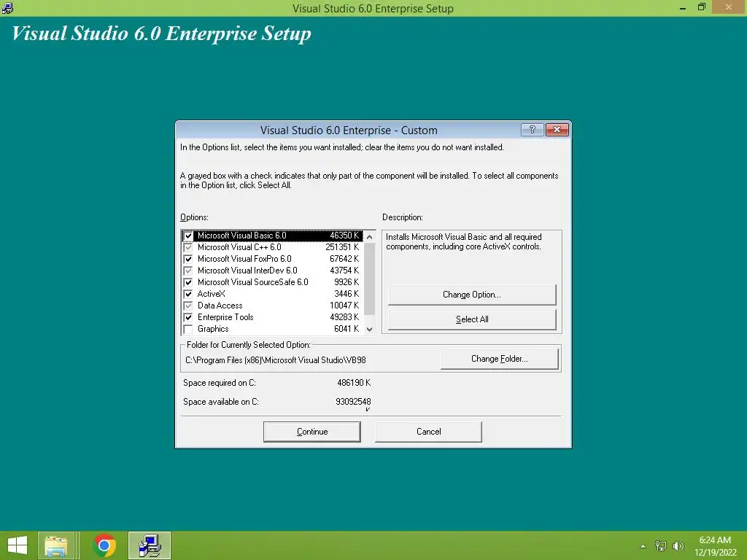Click the Options list scrollbar track
Screen dimensions: 747x560
pyautogui.click(x=369, y=319)
